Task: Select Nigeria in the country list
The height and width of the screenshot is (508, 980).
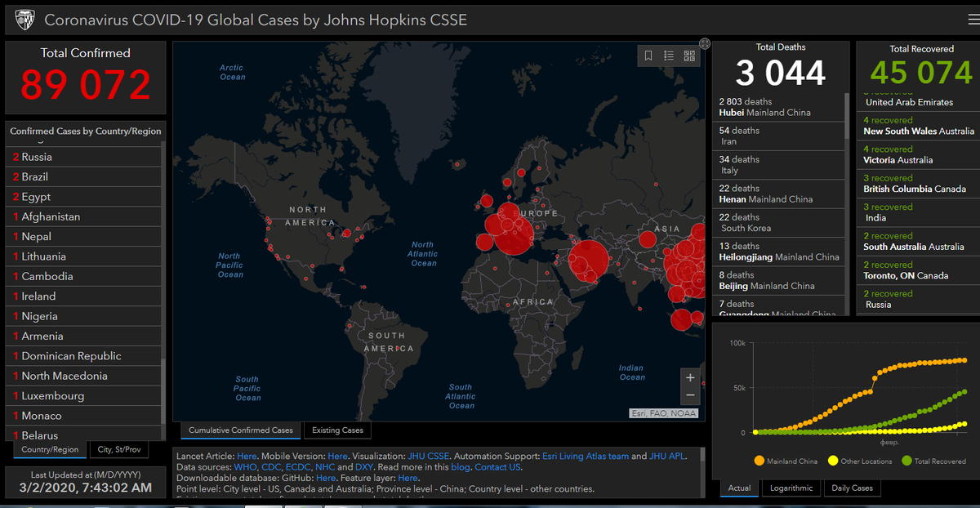Action: tap(85, 316)
